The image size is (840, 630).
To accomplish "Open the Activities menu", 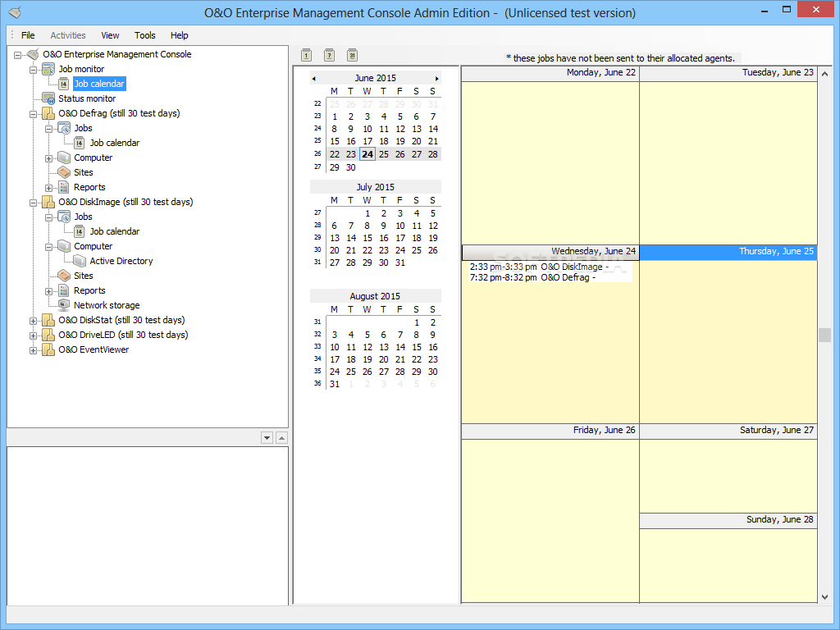I will [x=68, y=35].
